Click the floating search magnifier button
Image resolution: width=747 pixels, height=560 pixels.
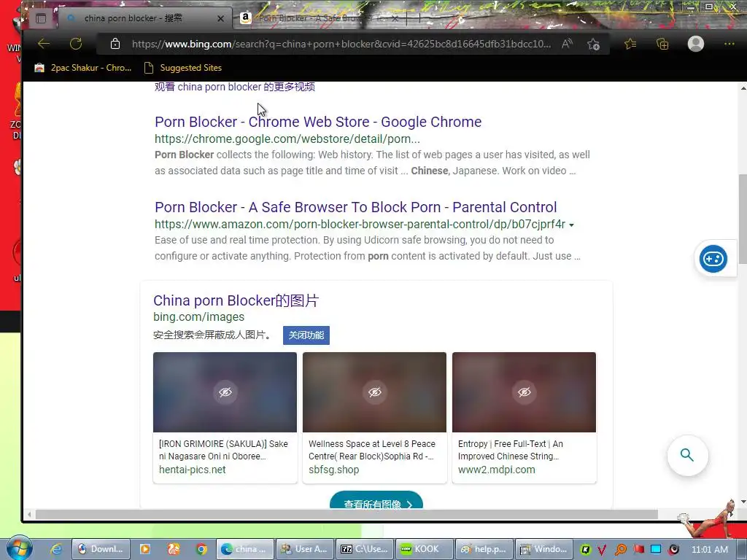click(687, 455)
